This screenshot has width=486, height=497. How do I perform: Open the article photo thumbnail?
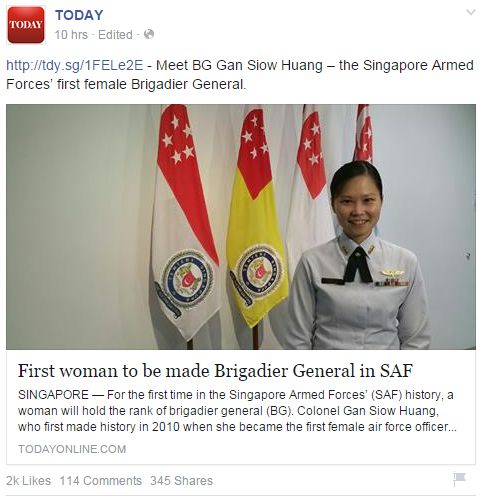coord(241,227)
